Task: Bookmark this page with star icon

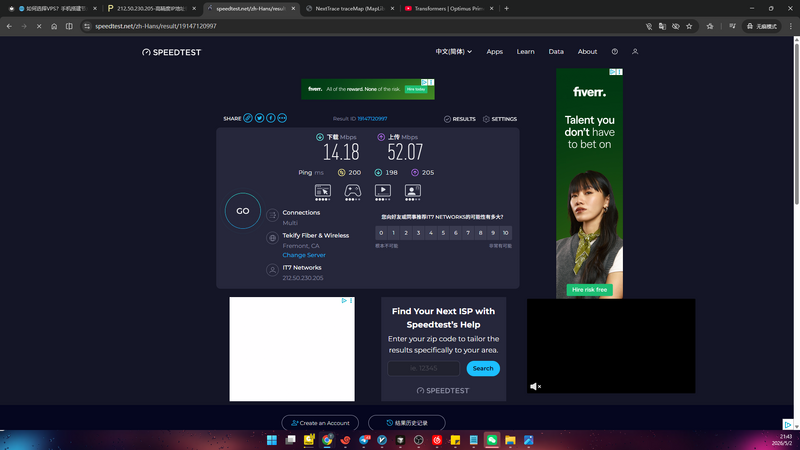Action: coord(689,26)
